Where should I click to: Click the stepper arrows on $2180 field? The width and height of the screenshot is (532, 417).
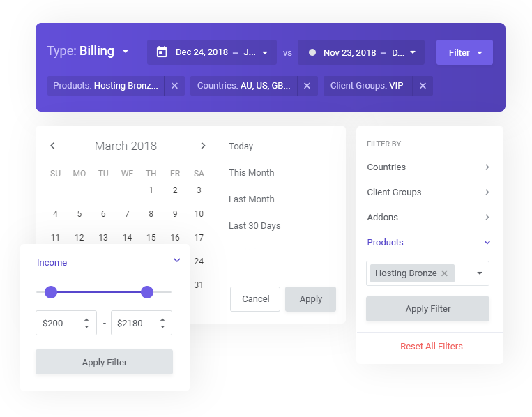(x=162, y=323)
